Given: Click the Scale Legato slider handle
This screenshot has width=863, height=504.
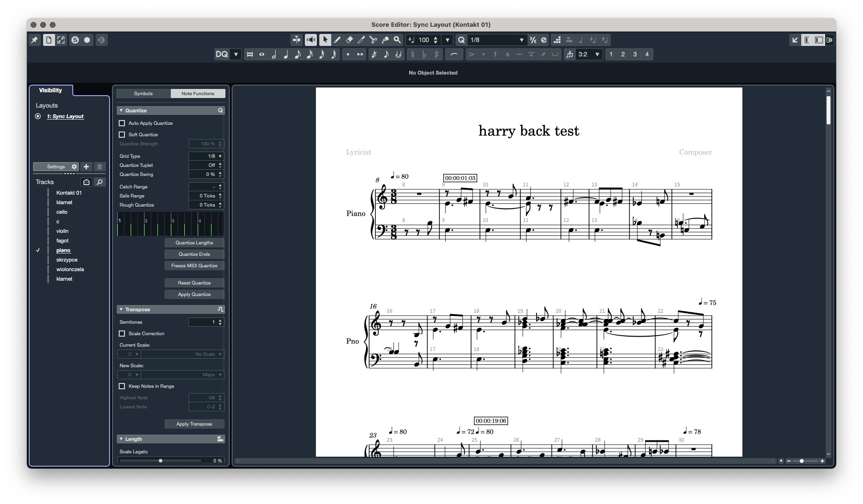Looking at the screenshot, I should click(160, 460).
